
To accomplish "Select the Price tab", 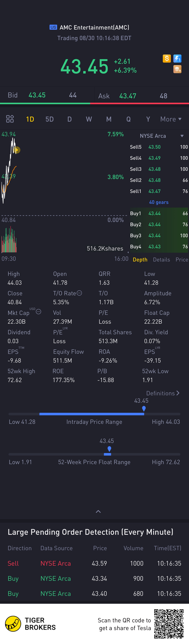I will coord(182,260).
